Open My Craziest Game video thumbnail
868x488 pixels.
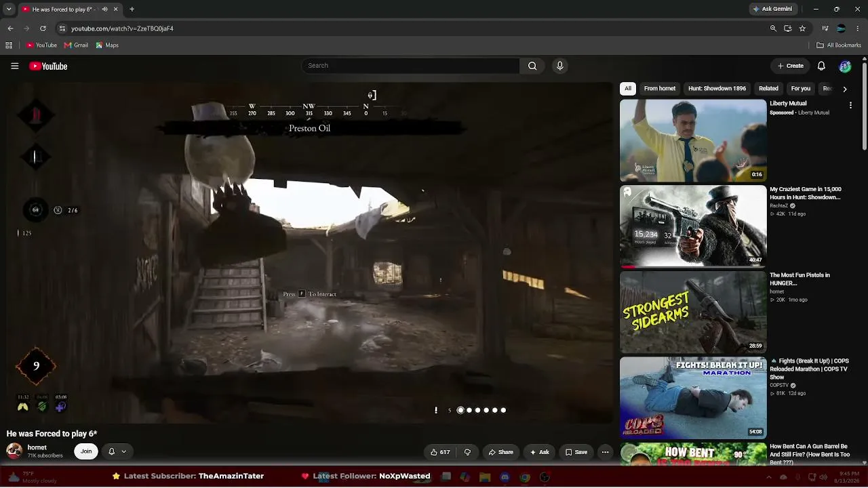coord(693,226)
